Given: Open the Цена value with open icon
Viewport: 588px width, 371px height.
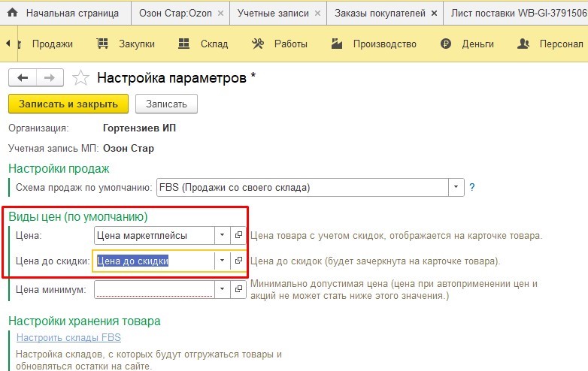Looking at the screenshot, I should [238, 236].
